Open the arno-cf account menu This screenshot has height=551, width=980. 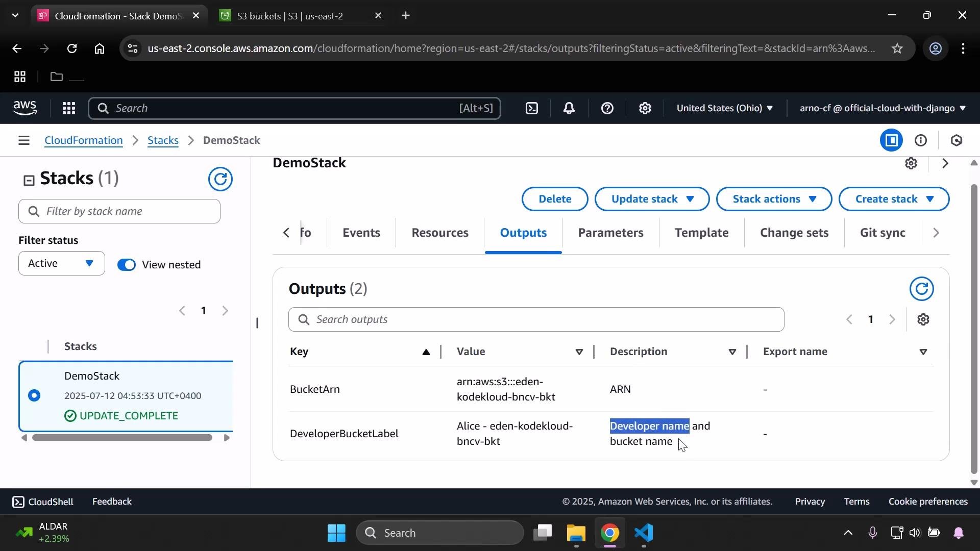pos(883,108)
